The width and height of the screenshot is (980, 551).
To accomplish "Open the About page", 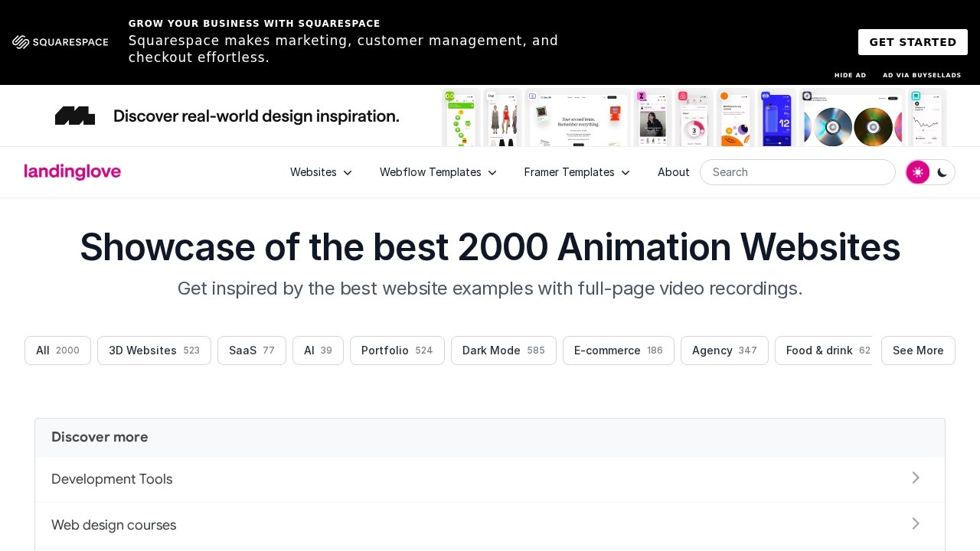I will pos(673,172).
